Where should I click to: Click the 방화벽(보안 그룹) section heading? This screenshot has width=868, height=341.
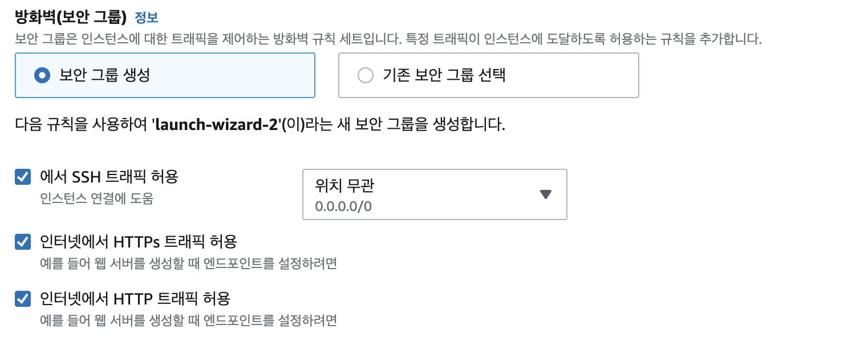pos(70,17)
